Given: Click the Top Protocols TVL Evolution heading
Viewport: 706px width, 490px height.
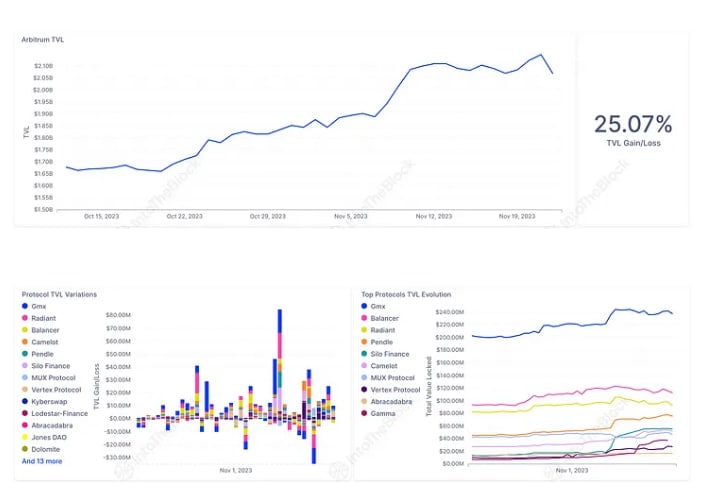Looking at the screenshot, I should [x=406, y=294].
